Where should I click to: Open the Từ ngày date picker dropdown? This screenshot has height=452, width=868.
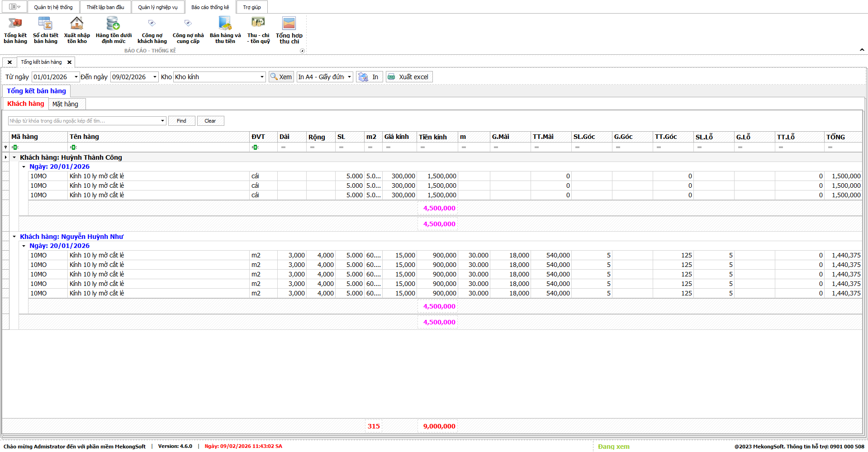click(x=76, y=77)
